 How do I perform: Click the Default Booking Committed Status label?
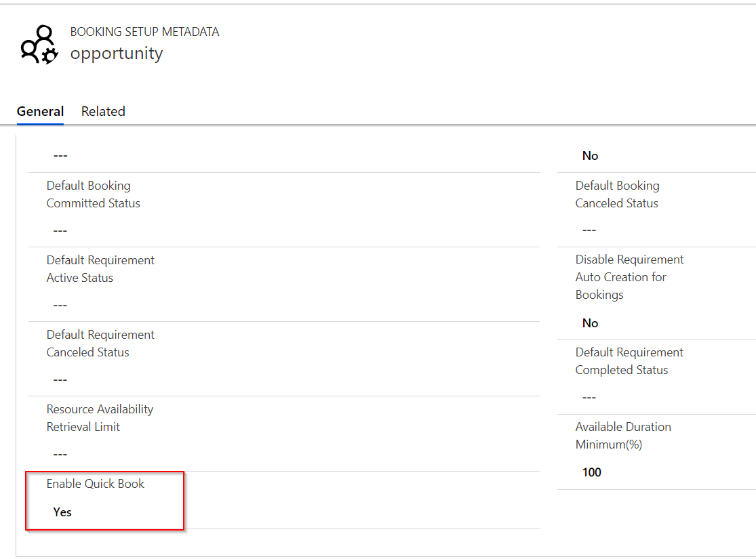click(93, 194)
